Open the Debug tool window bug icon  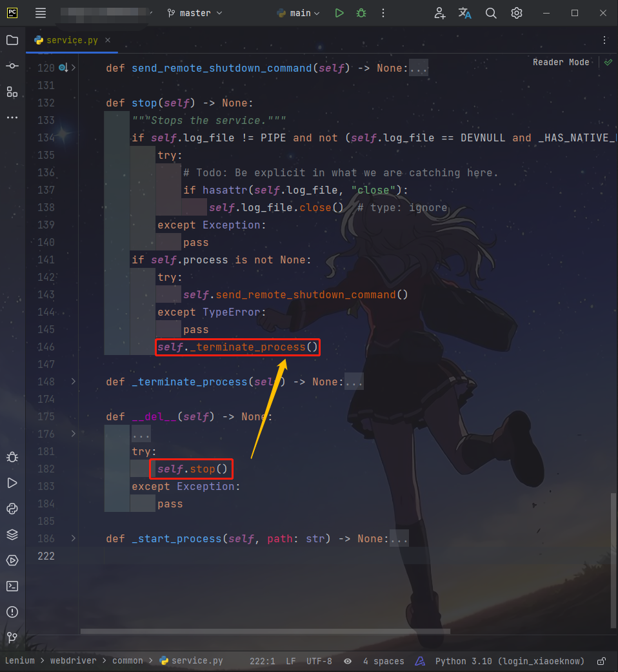coord(12,457)
